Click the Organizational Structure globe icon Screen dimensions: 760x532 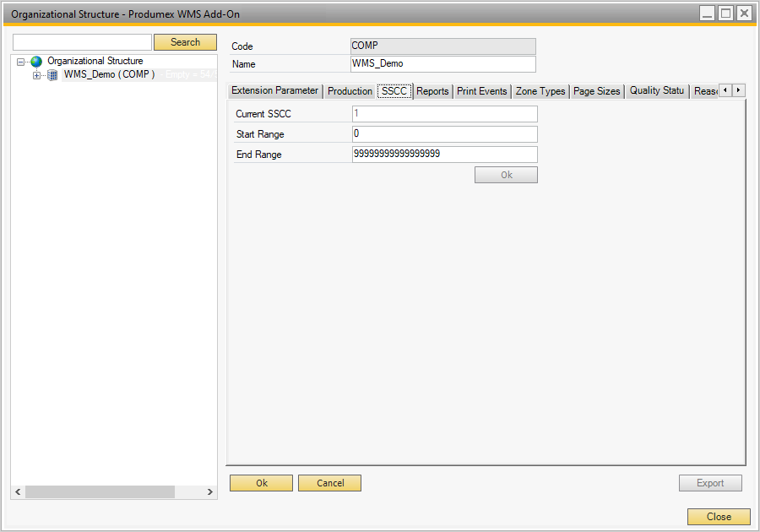[36, 62]
